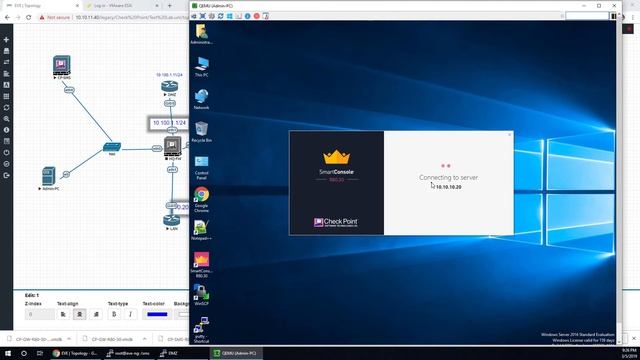Screen dimensions: 640x360
Task: Select the DMZ router node in topology
Action: click(x=169, y=87)
